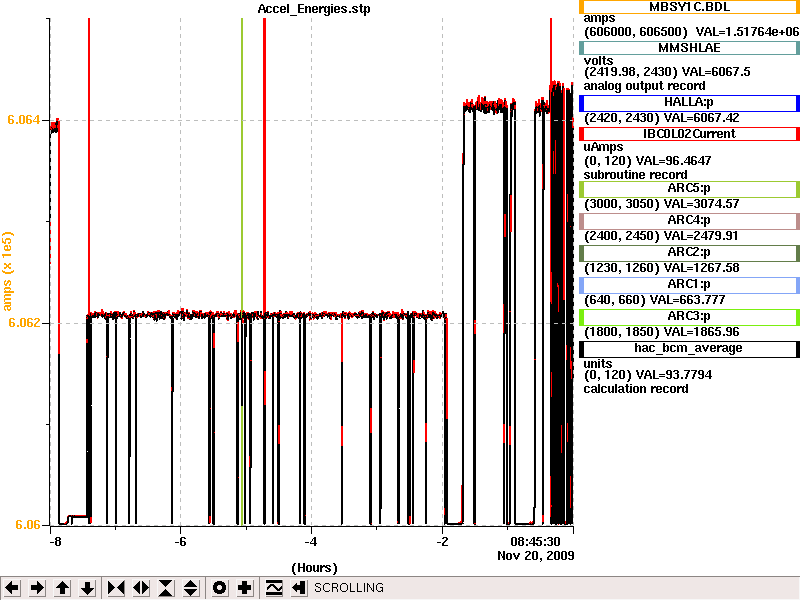Click the VAL=1.51764e+06 range text
The image size is (800, 600).
pyautogui.click(x=747, y=32)
